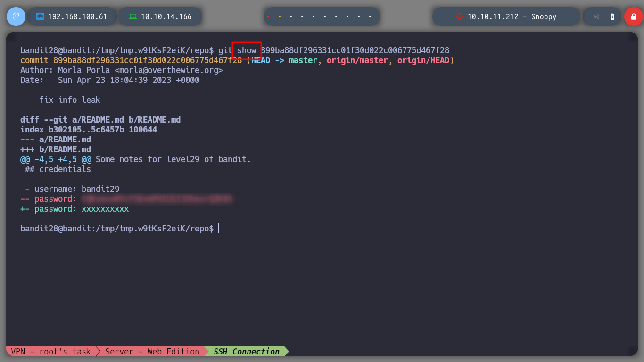Click the hash argument after git show
This screenshot has height=362, width=644.
[x=355, y=50]
